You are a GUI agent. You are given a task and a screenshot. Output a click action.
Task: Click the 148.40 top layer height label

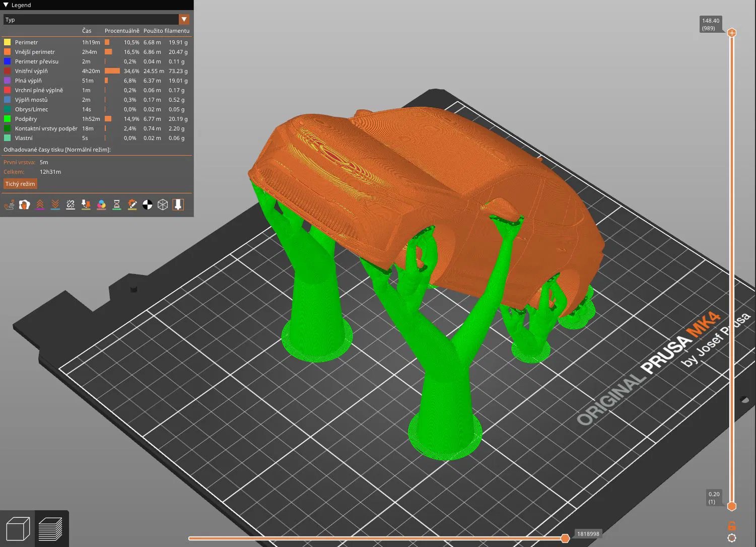point(711,24)
